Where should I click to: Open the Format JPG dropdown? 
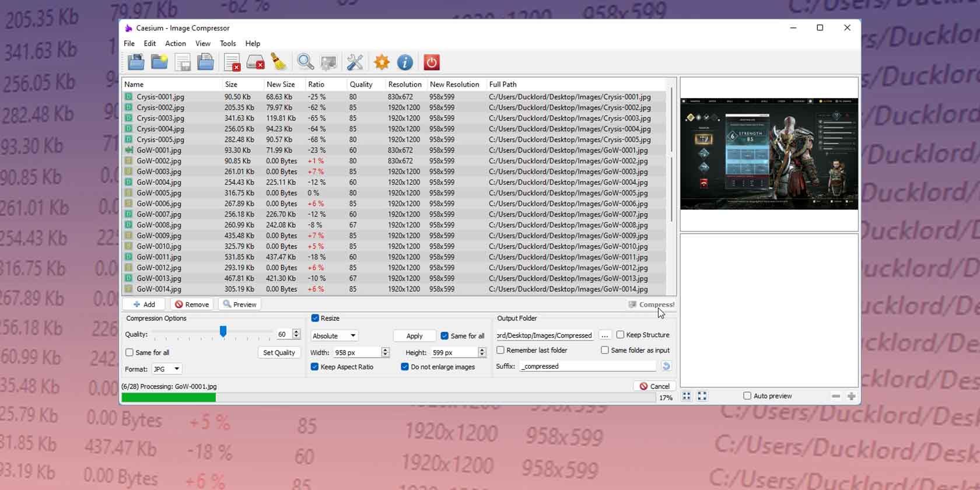click(x=167, y=369)
